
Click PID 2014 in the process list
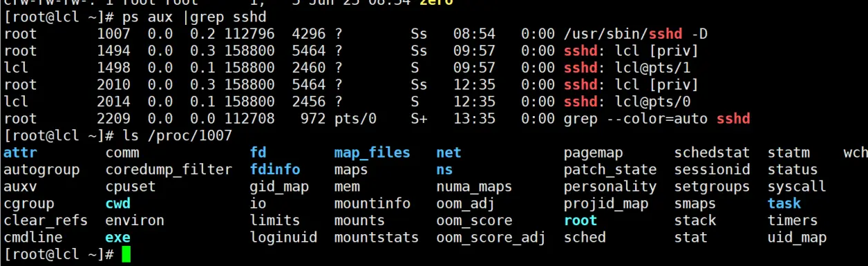click(x=113, y=102)
